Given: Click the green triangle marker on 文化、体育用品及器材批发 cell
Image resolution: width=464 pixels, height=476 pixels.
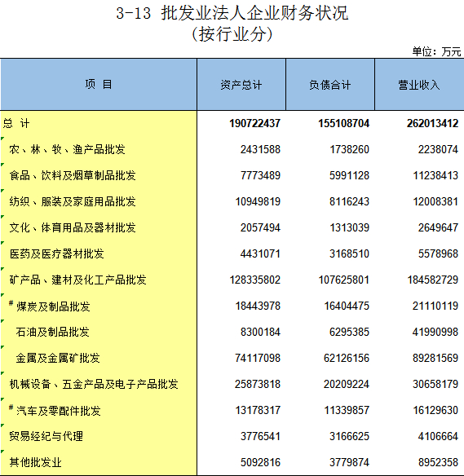Looking at the screenshot, I should (x=2, y=217).
